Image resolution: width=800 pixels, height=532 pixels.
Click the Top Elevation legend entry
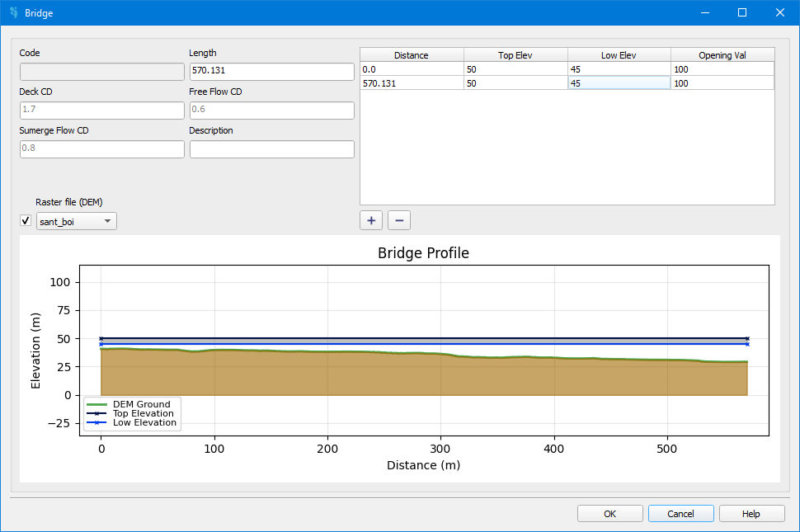coord(130,413)
